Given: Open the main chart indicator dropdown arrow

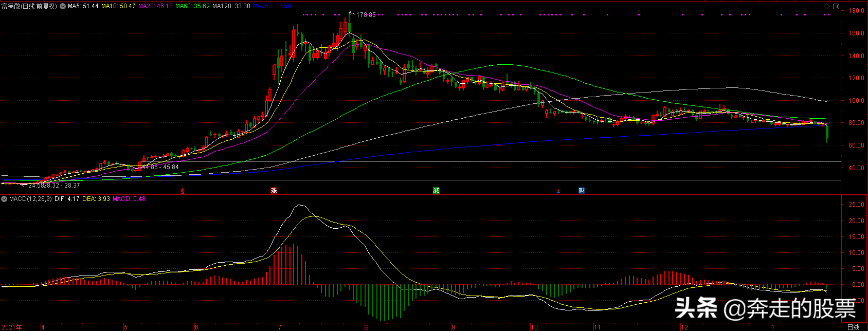Looking at the screenshot, I should [x=63, y=6].
